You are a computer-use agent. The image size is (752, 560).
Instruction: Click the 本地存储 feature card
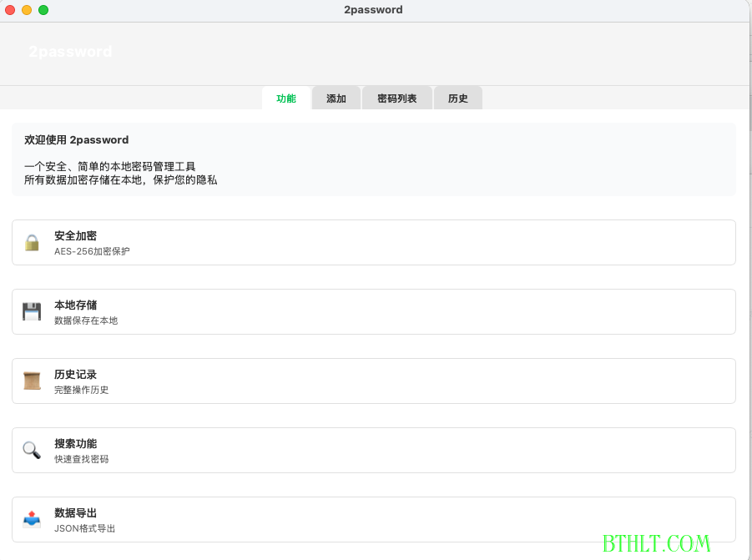pyautogui.click(x=373, y=311)
